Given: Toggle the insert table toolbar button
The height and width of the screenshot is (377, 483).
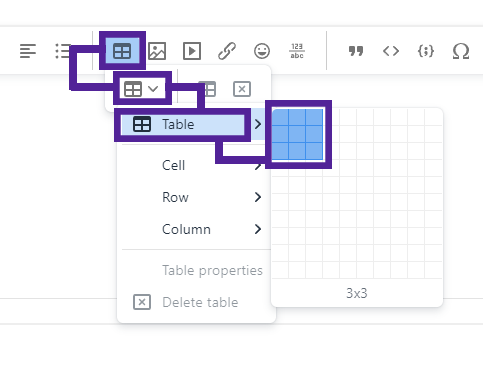Looking at the screenshot, I should [122, 51].
